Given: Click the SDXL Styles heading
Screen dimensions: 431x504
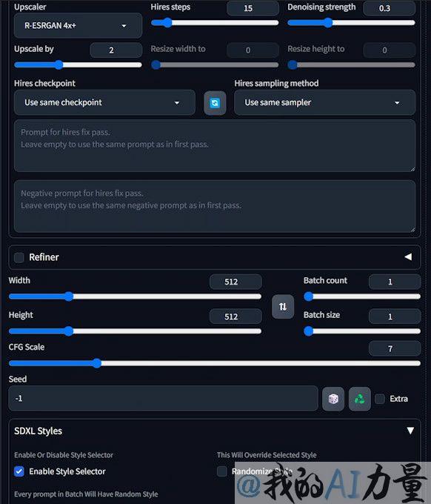Looking at the screenshot, I should tap(38, 431).
